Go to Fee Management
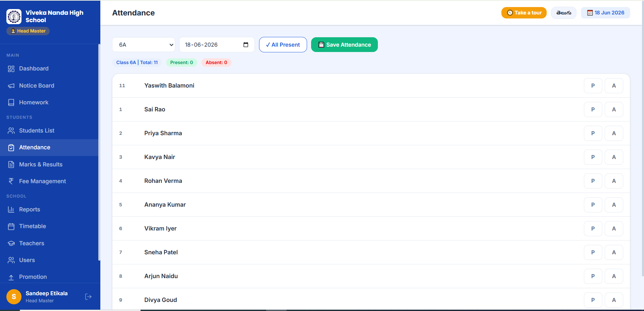The image size is (644, 311). [x=49, y=181]
